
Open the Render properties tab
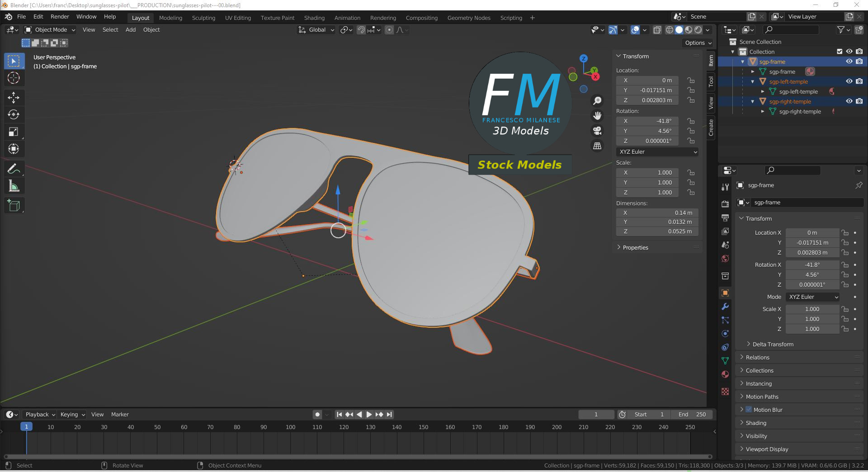click(725, 204)
